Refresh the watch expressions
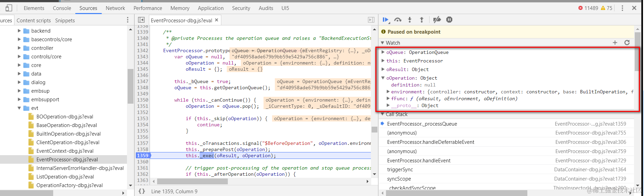Viewport: 644px width, 196px height. (x=627, y=43)
